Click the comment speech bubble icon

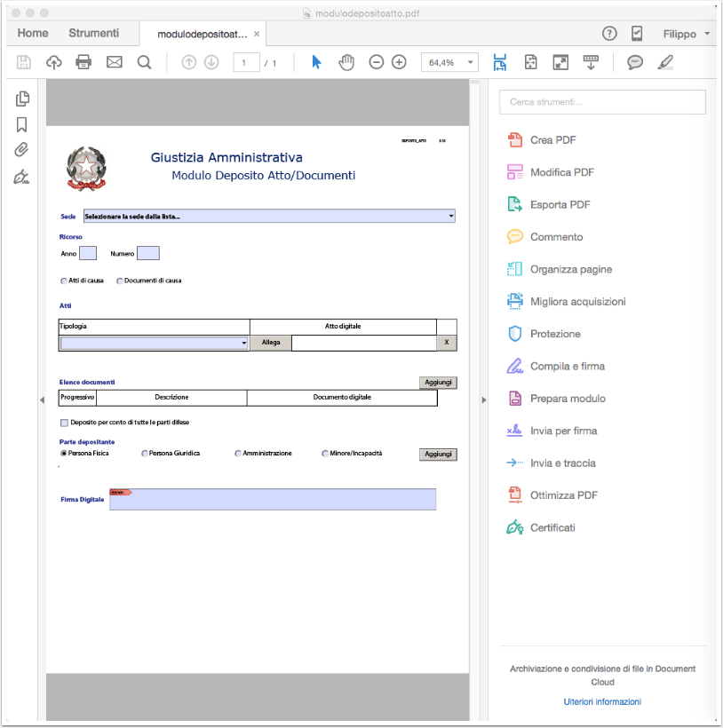[x=635, y=62]
